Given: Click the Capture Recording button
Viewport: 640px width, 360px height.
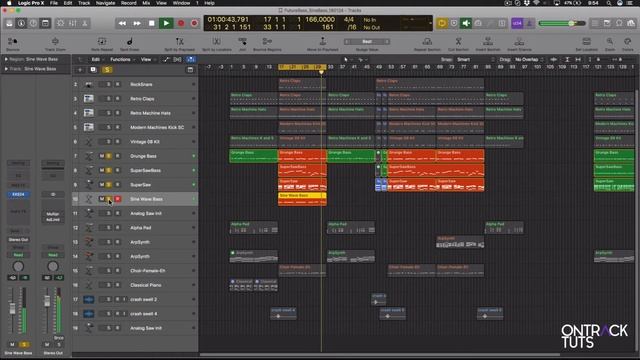Looking at the screenshot, I should pos(194,23).
